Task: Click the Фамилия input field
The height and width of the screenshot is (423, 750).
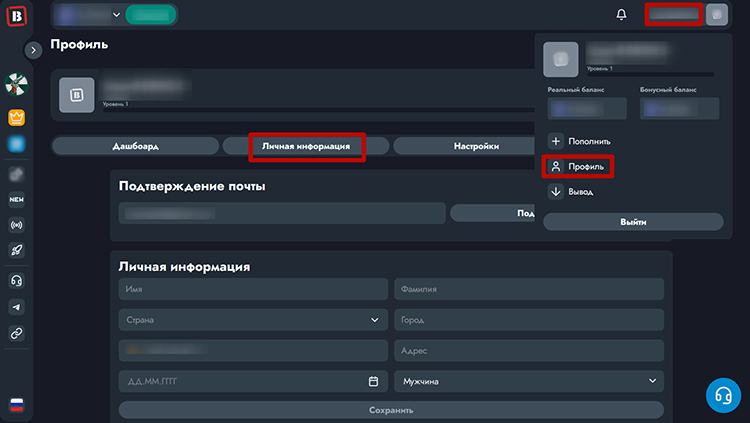Action: pos(529,289)
